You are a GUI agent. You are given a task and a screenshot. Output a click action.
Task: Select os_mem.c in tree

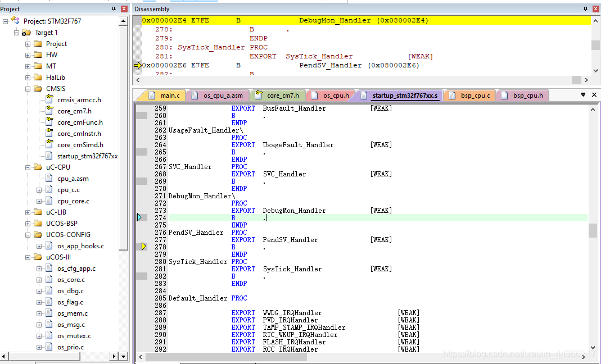[73, 313]
